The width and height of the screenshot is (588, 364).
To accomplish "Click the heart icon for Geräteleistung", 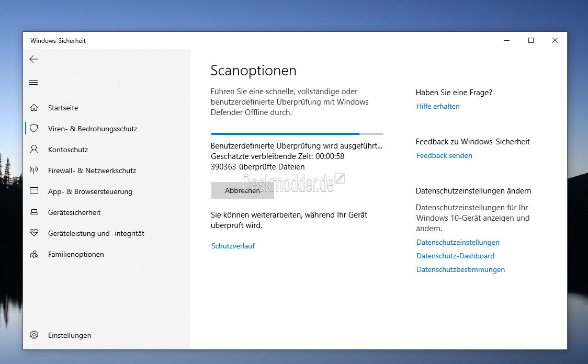I will [x=34, y=233].
